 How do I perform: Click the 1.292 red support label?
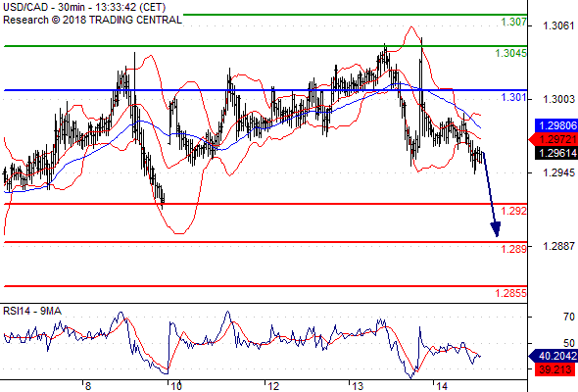[x=513, y=211]
